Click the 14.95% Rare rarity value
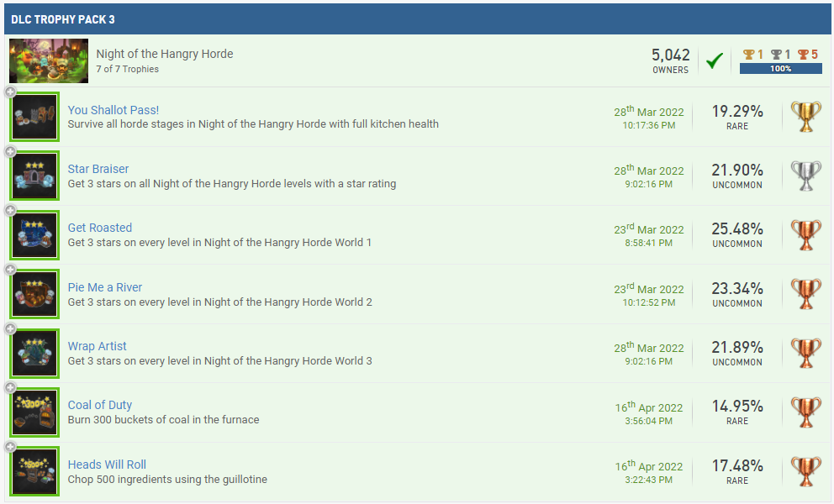 737,407
